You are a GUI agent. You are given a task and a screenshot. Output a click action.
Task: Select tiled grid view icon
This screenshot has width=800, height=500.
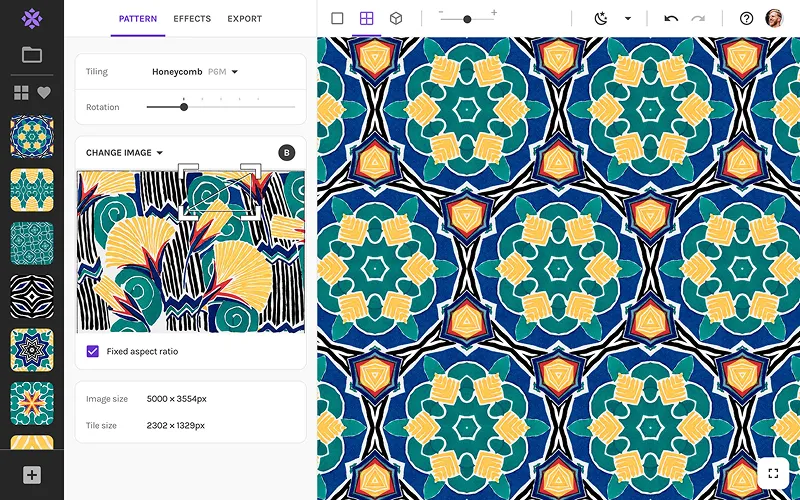[x=366, y=18]
